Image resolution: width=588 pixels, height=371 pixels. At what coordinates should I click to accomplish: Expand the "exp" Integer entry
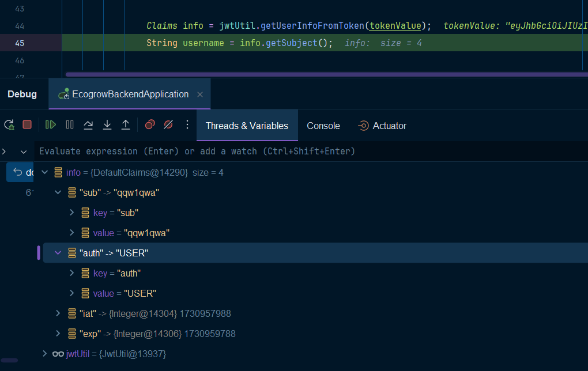(58, 334)
